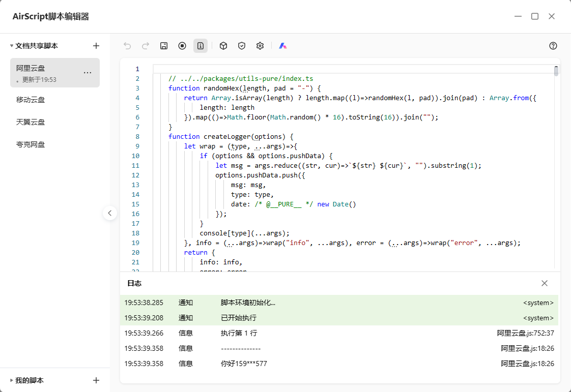Toggle the log info panel icon
Viewport: 571px width, 392px height.
[x=201, y=46]
